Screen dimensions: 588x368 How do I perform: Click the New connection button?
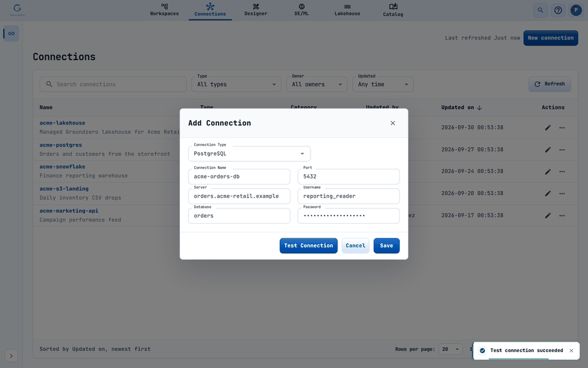pyautogui.click(x=551, y=38)
